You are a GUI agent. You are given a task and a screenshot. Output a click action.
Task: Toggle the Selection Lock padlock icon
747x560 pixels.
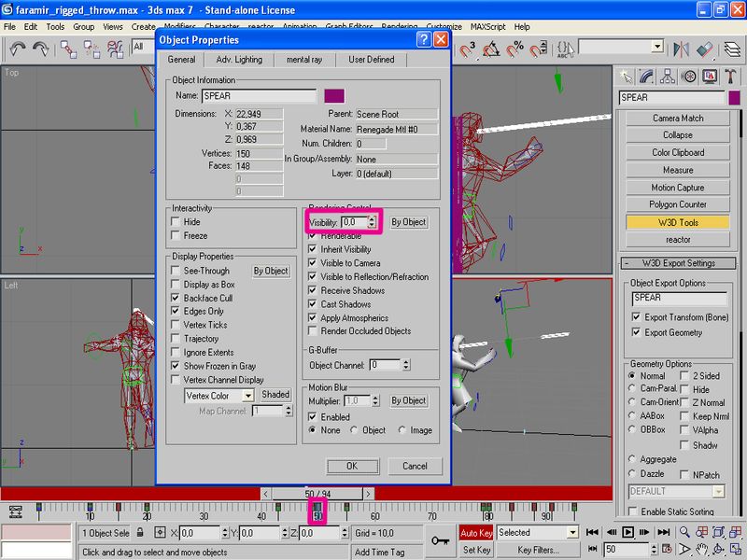click(x=140, y=532)
